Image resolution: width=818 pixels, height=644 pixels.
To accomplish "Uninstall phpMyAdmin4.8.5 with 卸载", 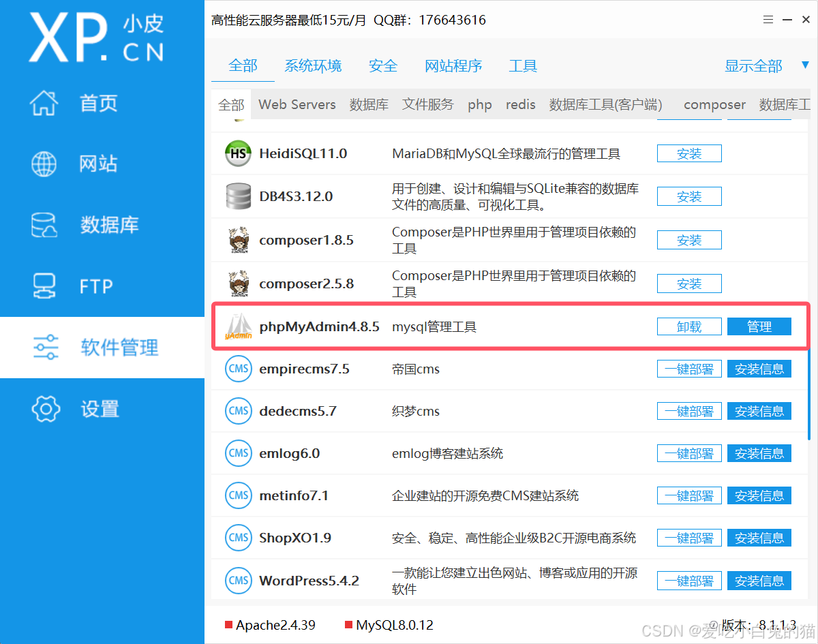I will (x=689, y=327).
